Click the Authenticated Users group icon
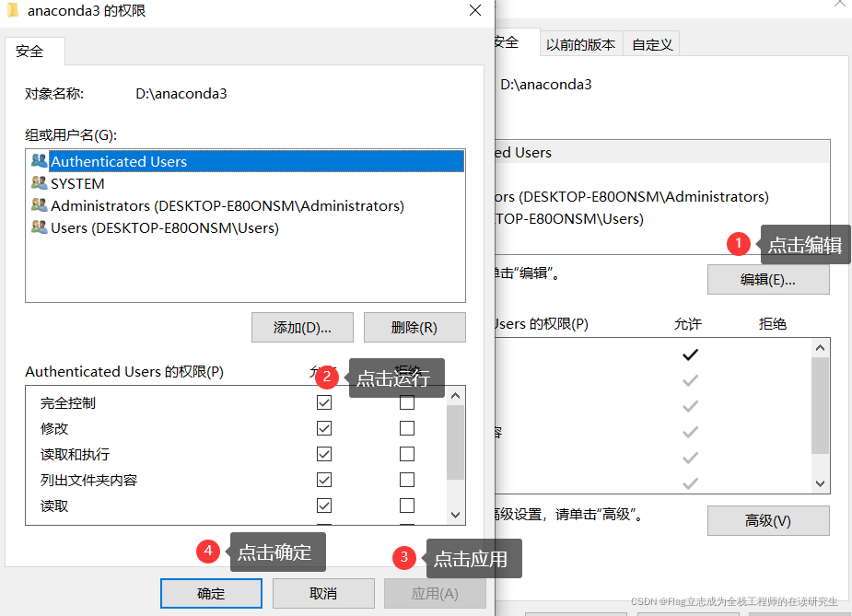Viewport: 852px width, 616px height. pos(39,161)
